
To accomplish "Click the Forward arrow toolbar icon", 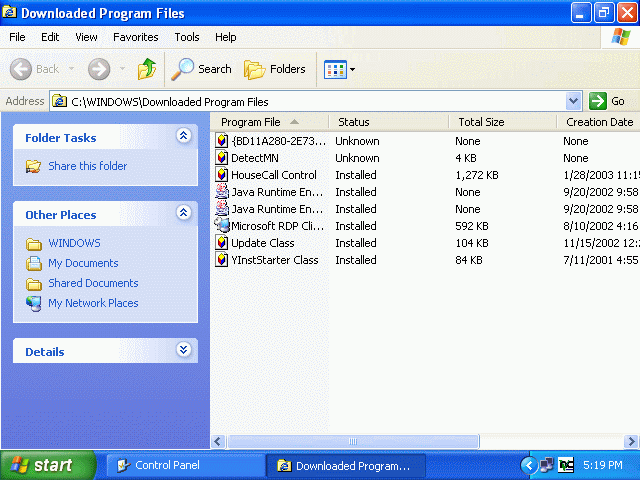I will pos(99,69).
